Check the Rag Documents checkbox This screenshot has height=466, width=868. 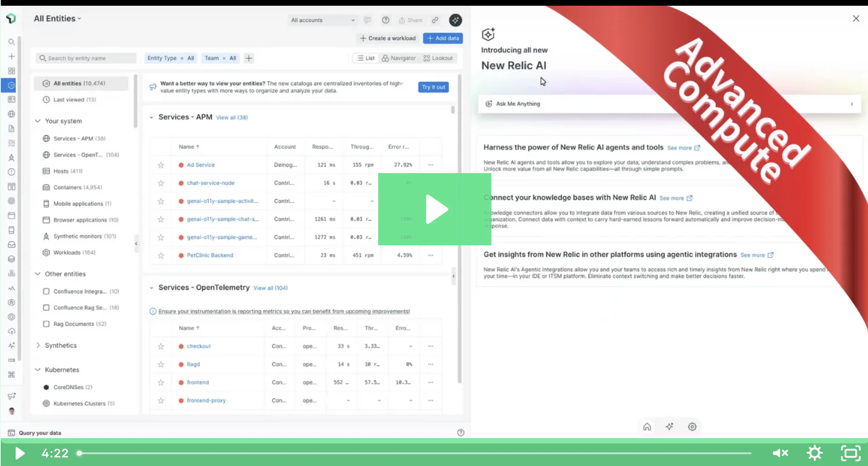pos(46,324)
